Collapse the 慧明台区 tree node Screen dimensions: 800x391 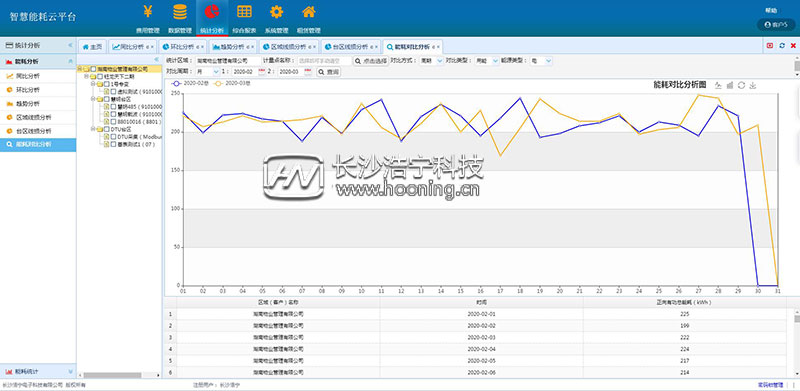tap(93, 99)
